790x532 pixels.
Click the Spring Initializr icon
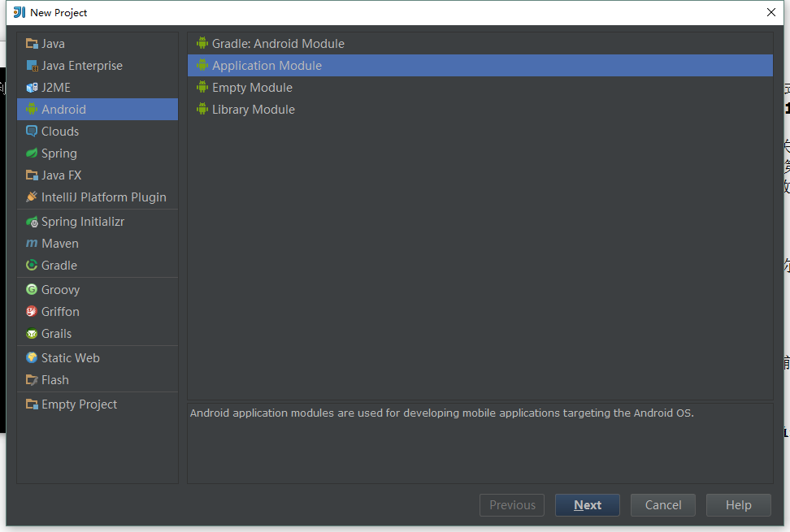32,222
